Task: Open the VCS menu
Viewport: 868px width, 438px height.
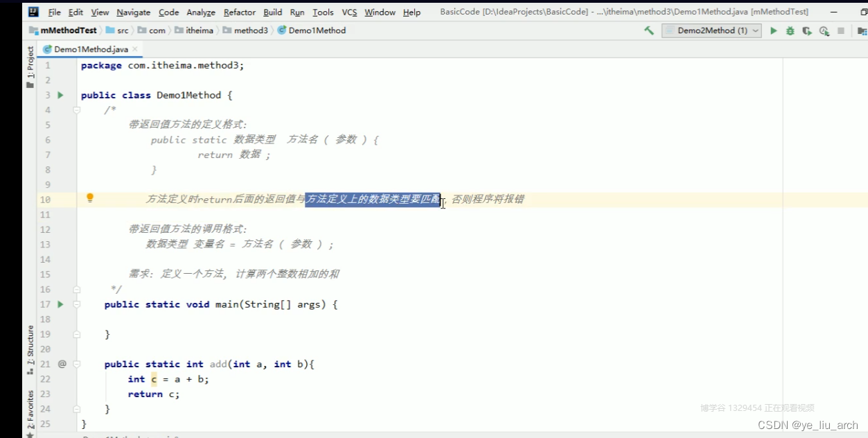Action: pyautogui.click(x=349, y=12)
